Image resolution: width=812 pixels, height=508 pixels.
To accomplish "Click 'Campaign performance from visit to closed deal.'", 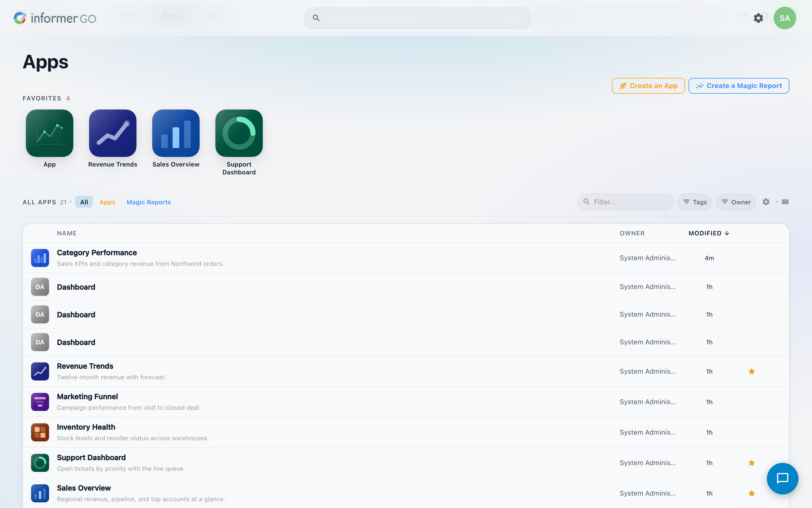I will [129, 408].
